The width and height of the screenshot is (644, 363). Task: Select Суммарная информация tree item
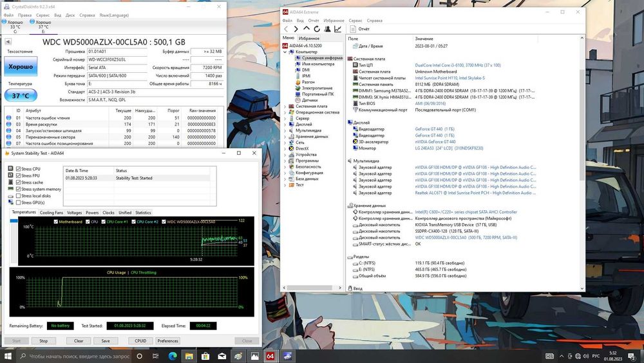click(x=322, y=58)
